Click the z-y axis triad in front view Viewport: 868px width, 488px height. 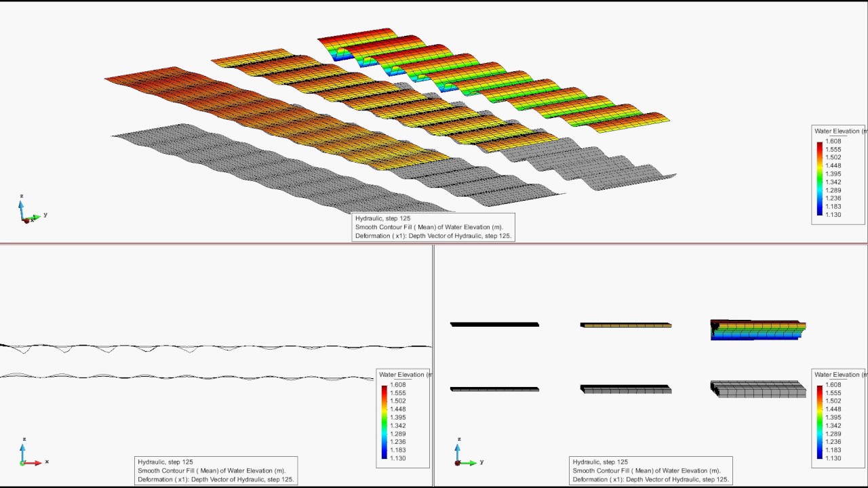[x=468, y=453]
